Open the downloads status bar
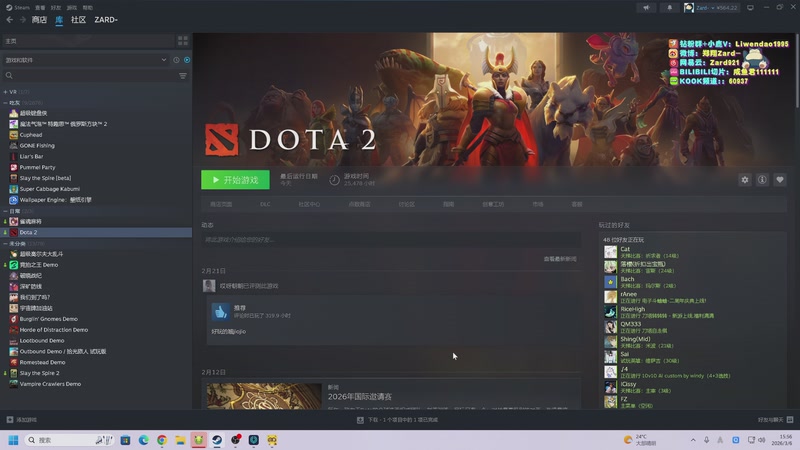Viewport: 800px width, 450px height. pos(397,420)
